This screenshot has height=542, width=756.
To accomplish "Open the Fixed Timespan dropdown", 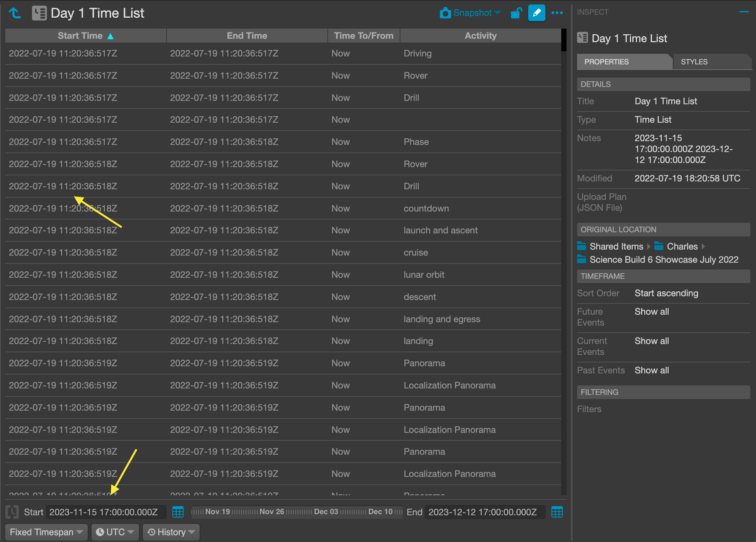I will coord(45,532).
